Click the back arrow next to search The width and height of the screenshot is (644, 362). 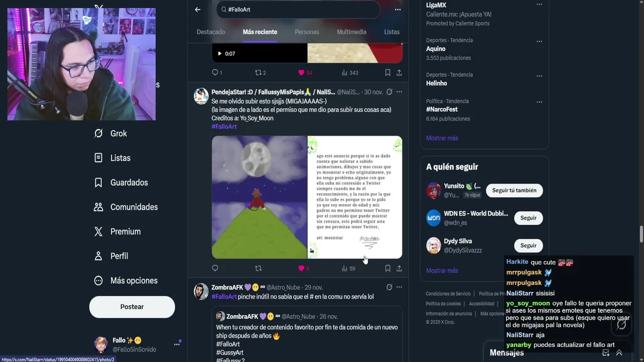[x=198, y=10]
